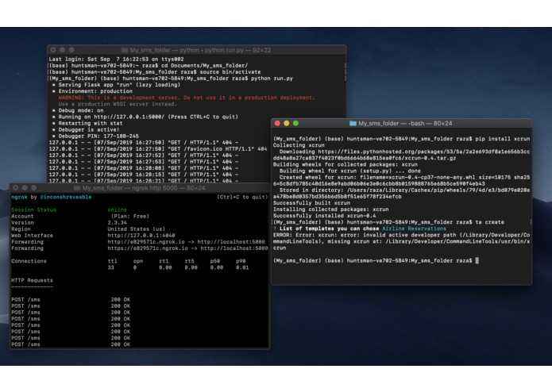Click the 'Restarting with stat' line
The height and width of the screenshot is (392, 552).
pos(91,124)
